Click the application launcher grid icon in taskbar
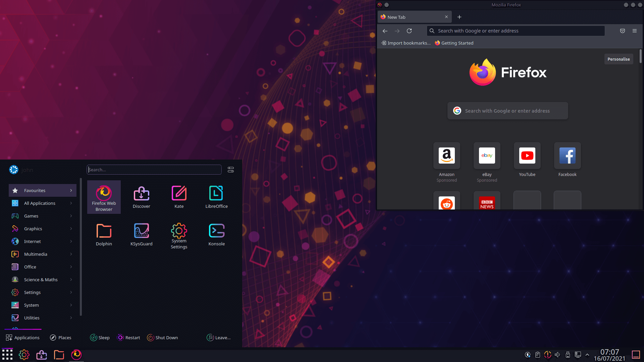644x362 pixels. [7, 355]
